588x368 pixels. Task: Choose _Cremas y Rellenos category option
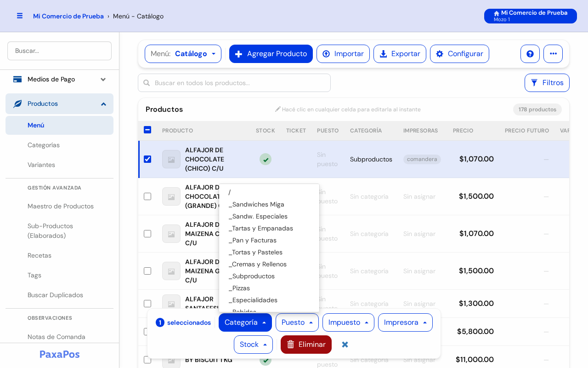pyautogui.click(x=269, y=264)
